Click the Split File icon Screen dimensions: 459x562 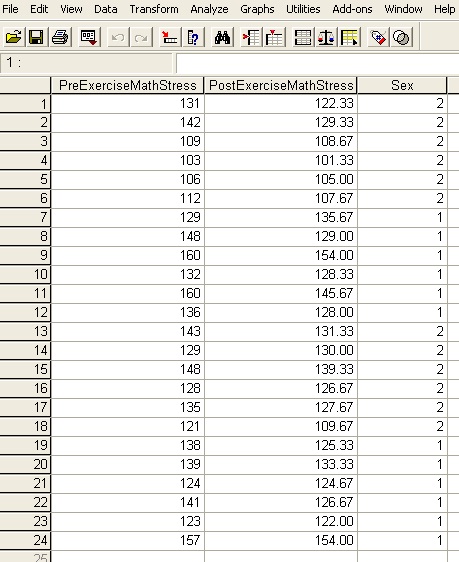[303, 37]
